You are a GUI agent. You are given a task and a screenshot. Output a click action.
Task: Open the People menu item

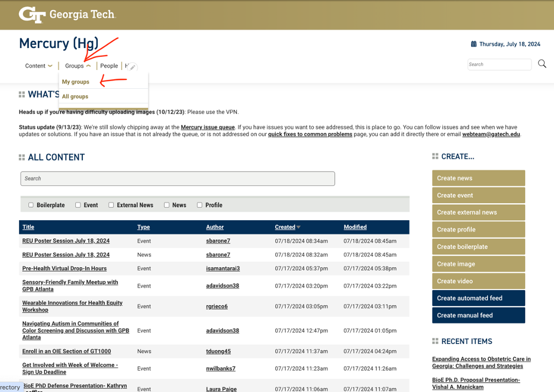(x=109, y=66)
